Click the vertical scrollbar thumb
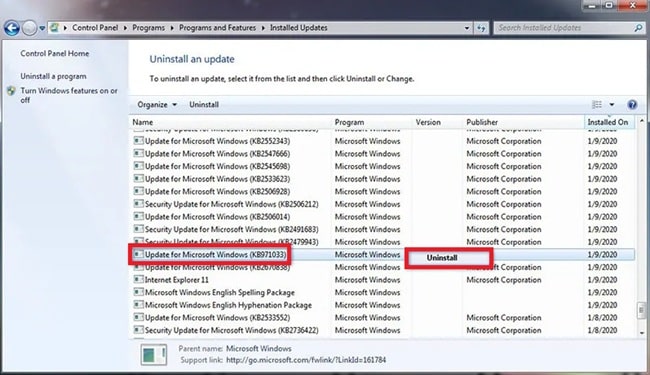The width and height of the screenshot is (650, 375). point(642,310)
